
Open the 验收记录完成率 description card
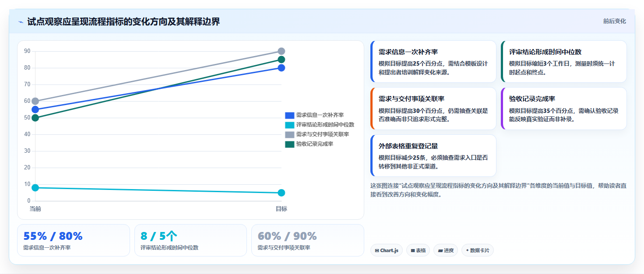[x=563, y=109]
